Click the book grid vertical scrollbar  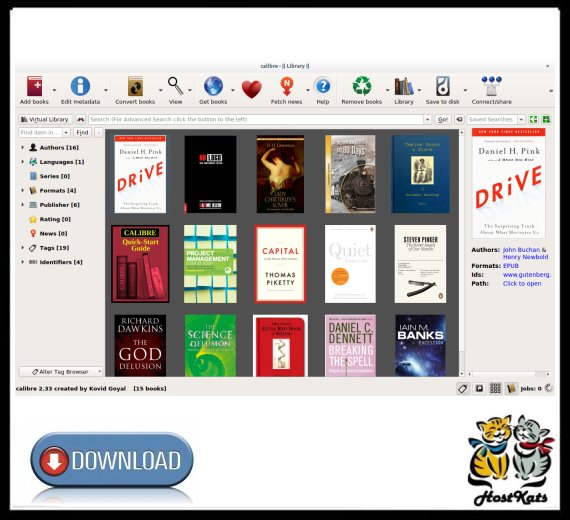[462, 253]
